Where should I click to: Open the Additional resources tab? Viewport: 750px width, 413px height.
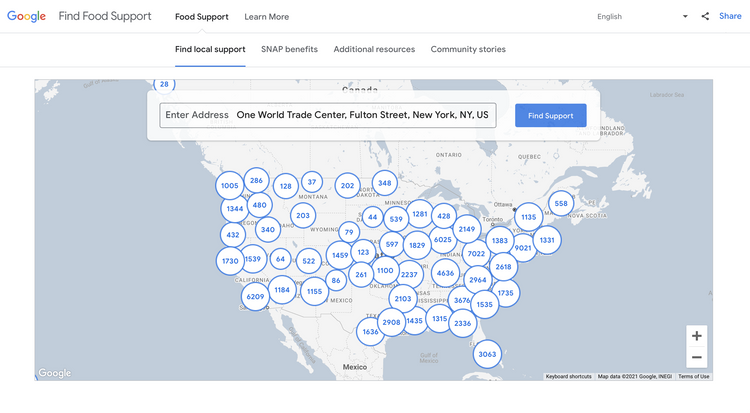tap(374, 49)
